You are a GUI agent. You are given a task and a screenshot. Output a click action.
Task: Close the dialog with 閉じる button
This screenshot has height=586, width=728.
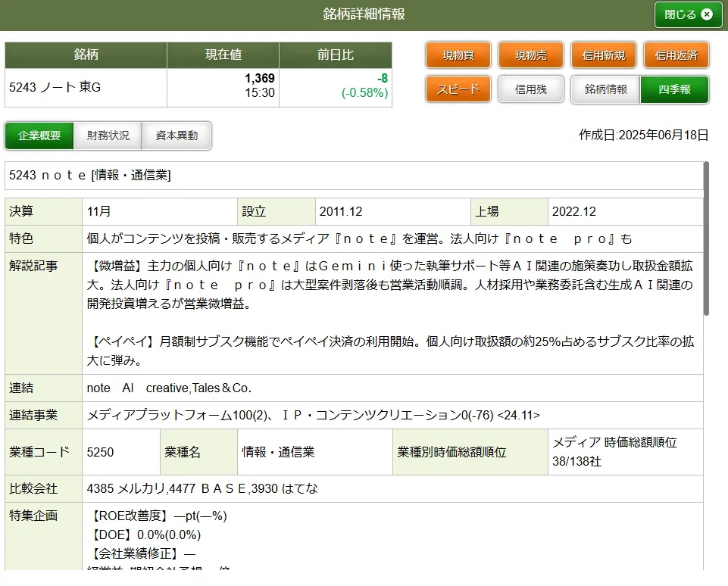pos(688,14)
